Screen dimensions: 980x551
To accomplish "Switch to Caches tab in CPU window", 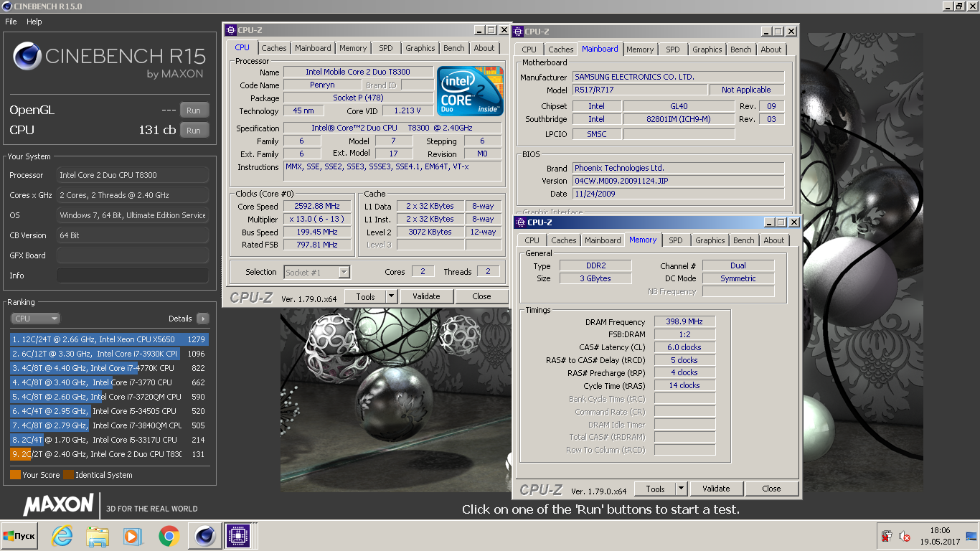I will click(x=274, y=48).
